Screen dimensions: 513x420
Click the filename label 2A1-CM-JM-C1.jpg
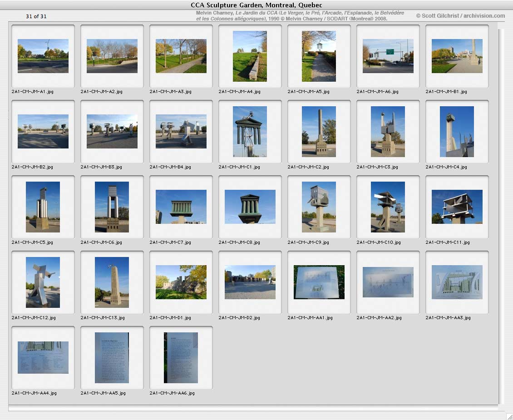pos(240,167)
